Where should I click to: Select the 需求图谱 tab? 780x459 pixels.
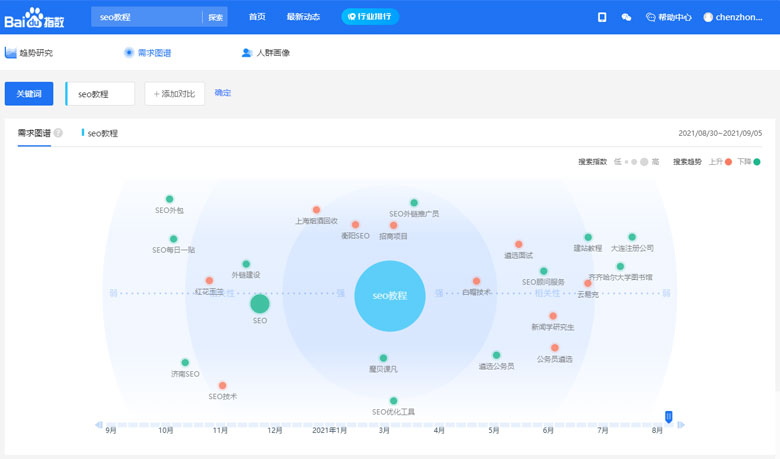point(147,53)
